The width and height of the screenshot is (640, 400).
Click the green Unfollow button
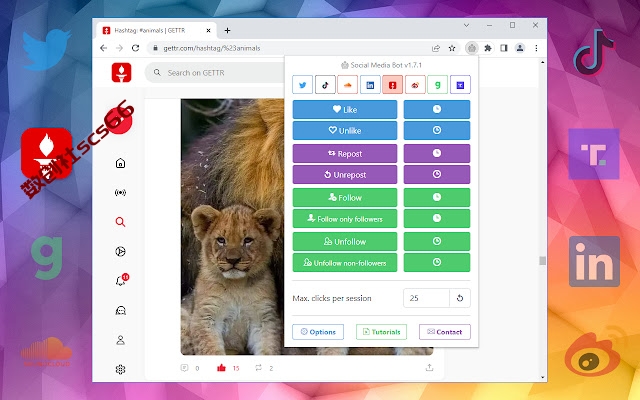pyautogui.click(x=344, y=242)
